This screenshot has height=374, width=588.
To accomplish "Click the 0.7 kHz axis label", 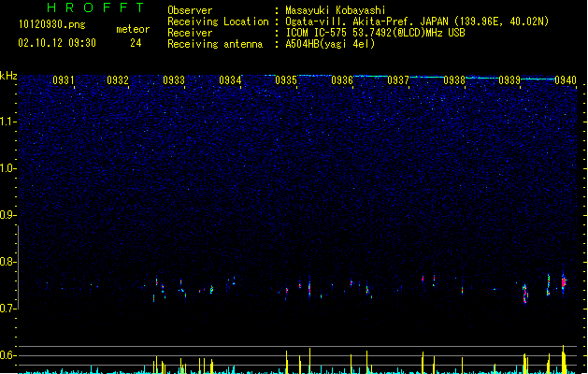I will (x=8, y=309).
